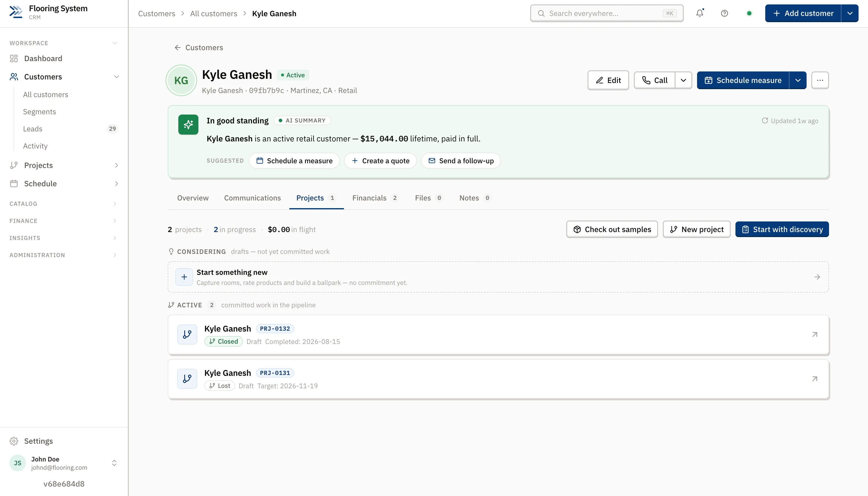868x496 pixels.
Task: Click the branch icon beside ACTIVE heading
Action: [x=171, y=305]
